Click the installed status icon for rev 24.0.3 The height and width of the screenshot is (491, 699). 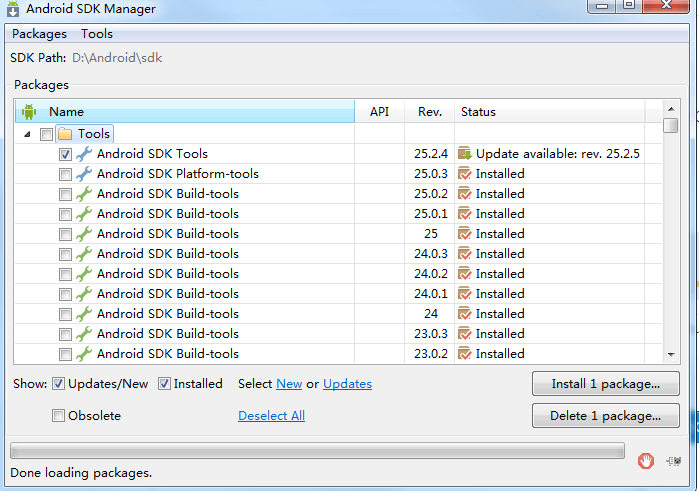tap(465, 254)
